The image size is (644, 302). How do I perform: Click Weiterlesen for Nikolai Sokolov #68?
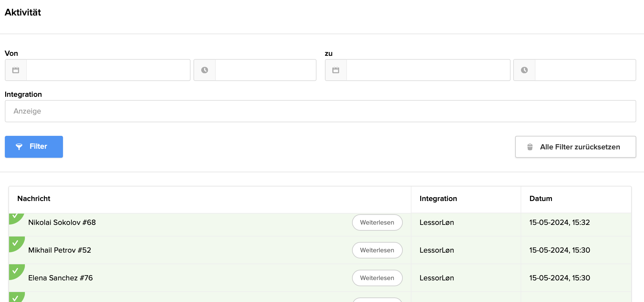(x=377, y=223)
